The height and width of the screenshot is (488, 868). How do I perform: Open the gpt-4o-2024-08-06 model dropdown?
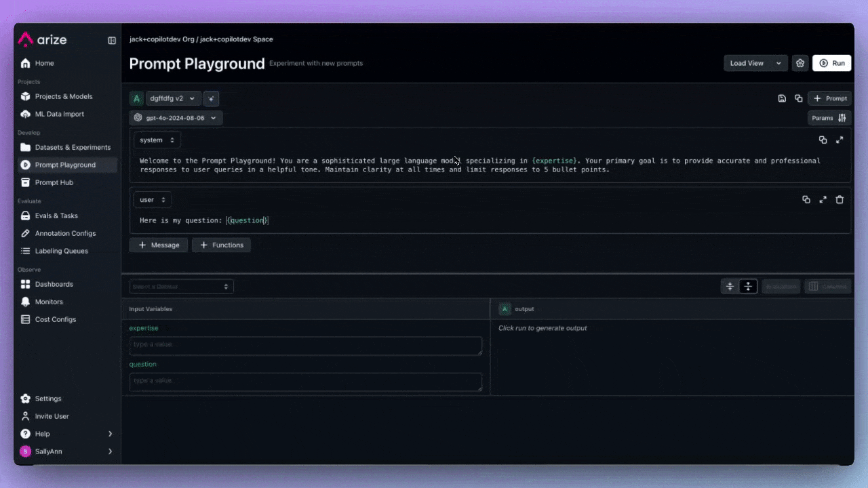pyautogui.click(x=176, y=118)
